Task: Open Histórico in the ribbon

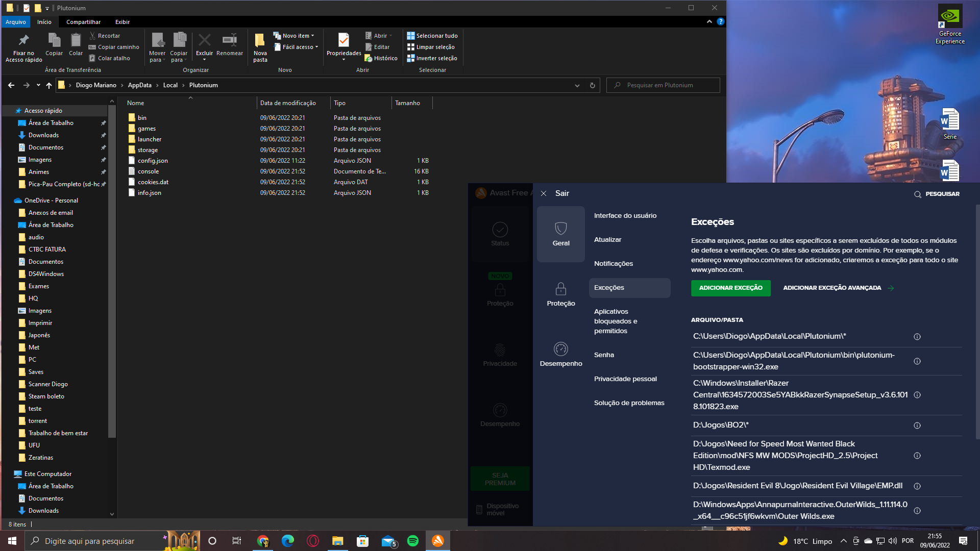Action: click(381, 58)
